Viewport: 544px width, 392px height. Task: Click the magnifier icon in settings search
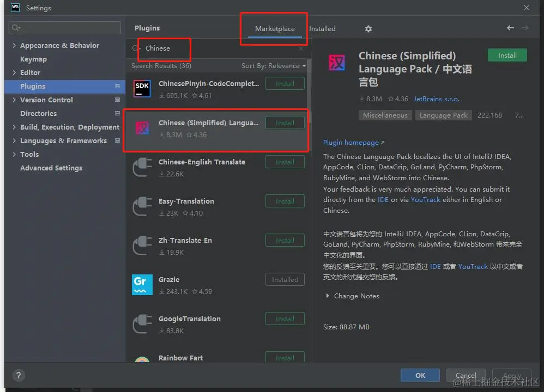[16, 28]
